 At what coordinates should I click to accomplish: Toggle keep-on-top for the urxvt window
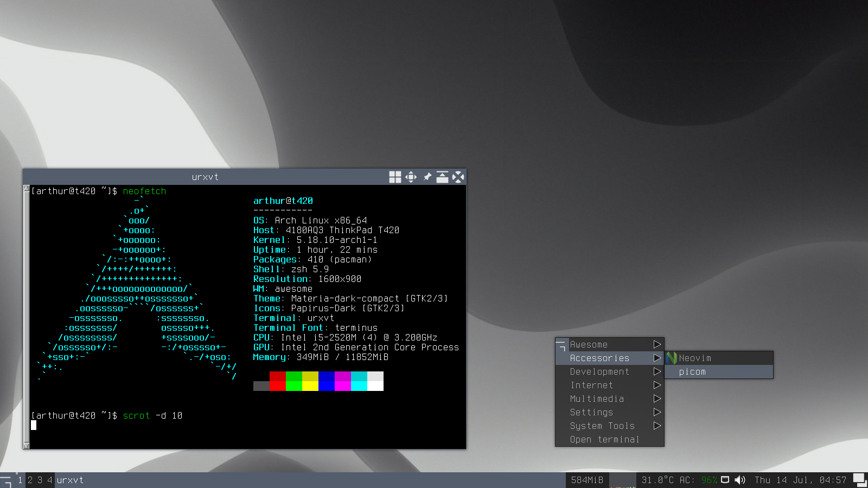coord(443,177)
